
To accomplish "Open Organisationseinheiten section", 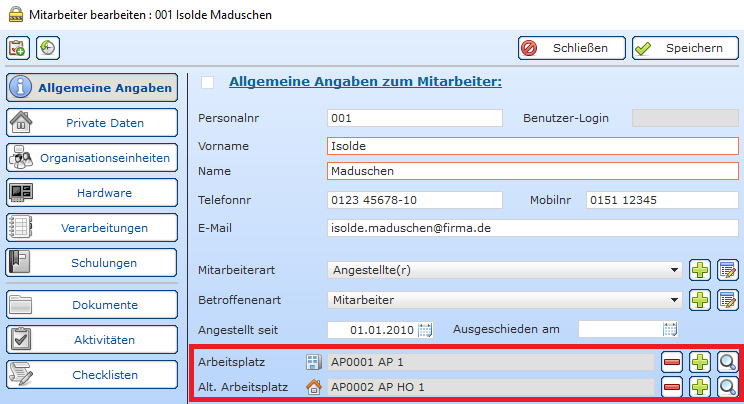I will coord(92,158).
